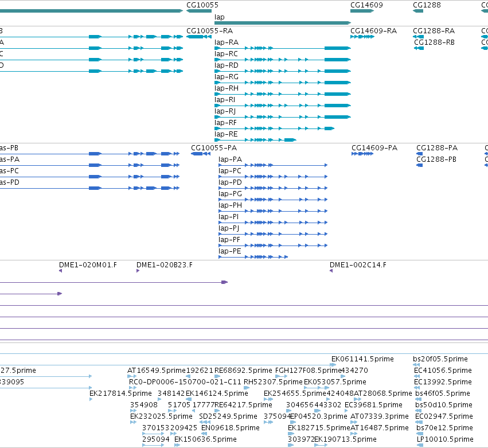Choose the lap-PD protein label

point(230,182)
